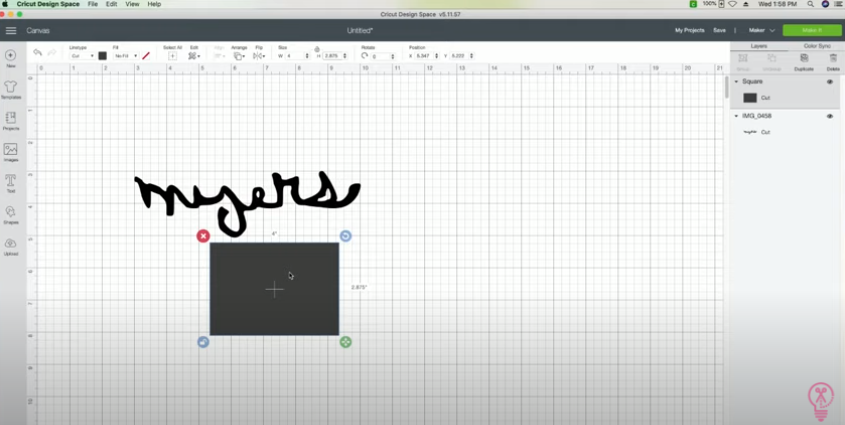This screenshot has height=425, width=845.
Task: Open the Flip options
Action: (x=258, y=56)
